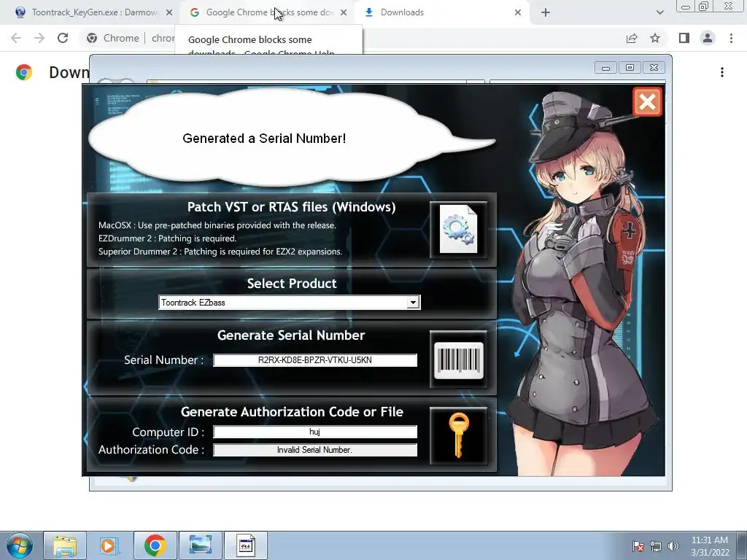Open the Windows Start menu
This screenshot has width=747, height=560.
(x=19, y=545)
